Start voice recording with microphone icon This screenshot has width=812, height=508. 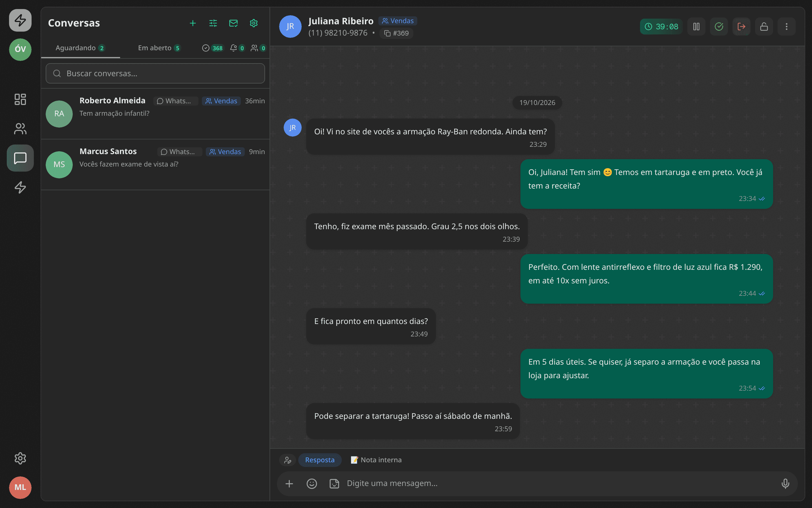[x=785, y=483]
